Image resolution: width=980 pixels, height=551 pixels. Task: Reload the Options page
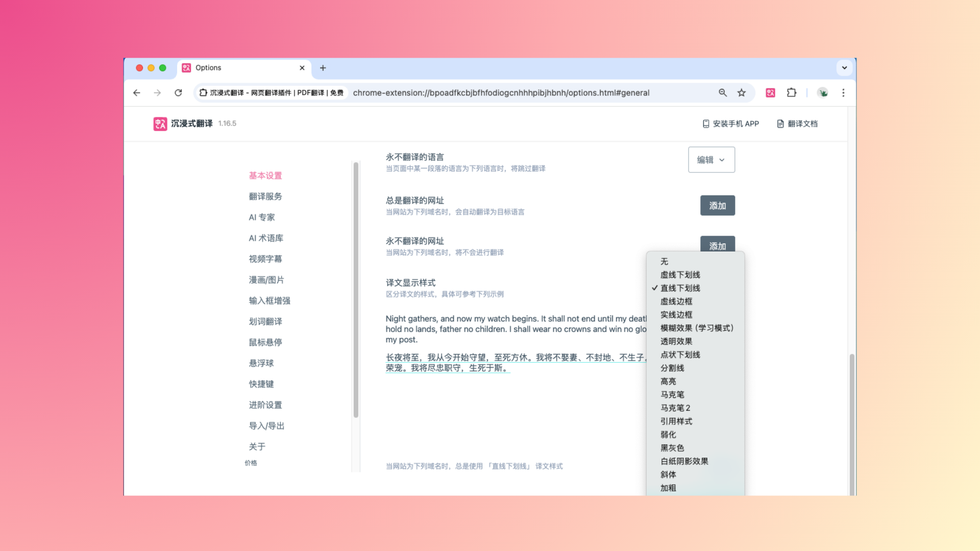tap(178, 93)
